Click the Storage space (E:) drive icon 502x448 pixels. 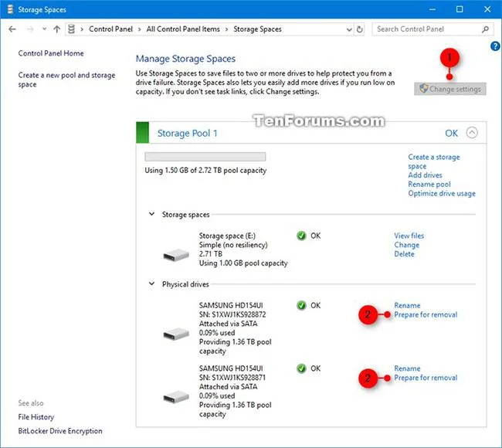point(176,255)
